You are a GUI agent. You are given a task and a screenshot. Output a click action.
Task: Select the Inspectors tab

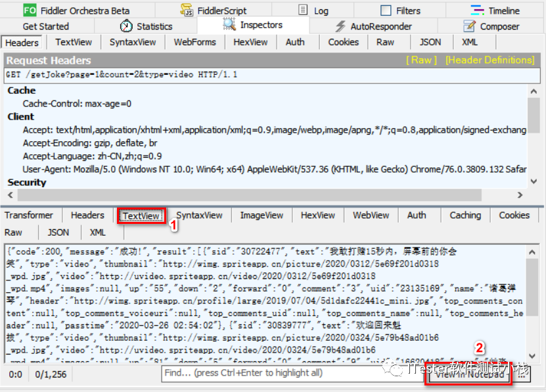[253, 25]
